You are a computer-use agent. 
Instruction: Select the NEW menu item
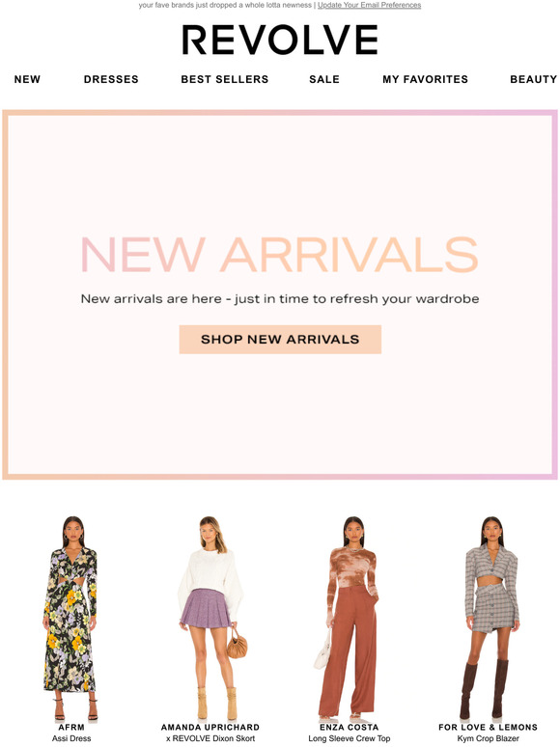pyautogui.click(x=27, y=79)
